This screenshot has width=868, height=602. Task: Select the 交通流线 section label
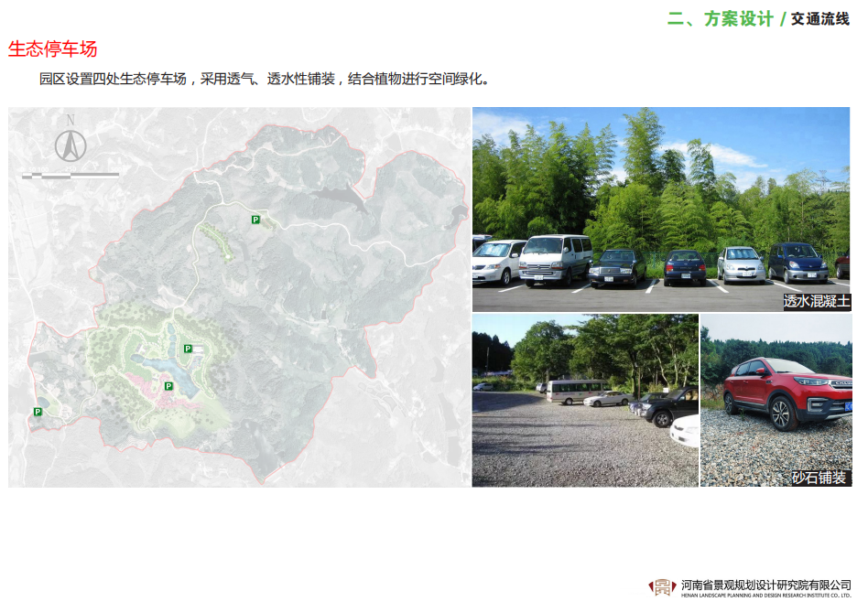(x=820, y=19)
